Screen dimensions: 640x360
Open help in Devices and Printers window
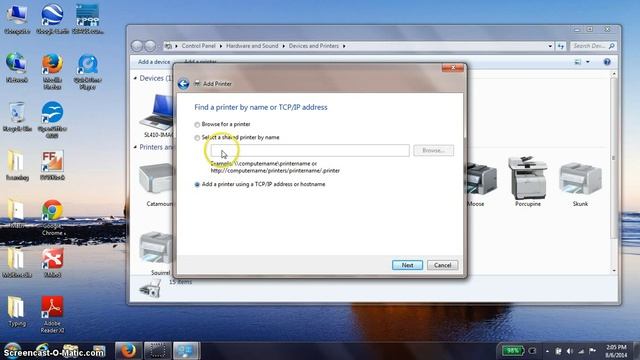(x=607, y=62)
